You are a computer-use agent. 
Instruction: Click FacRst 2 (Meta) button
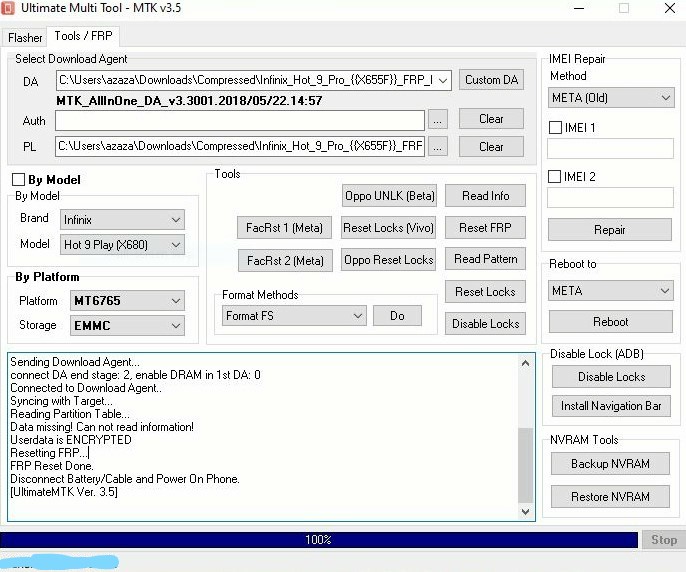(285, 260)
